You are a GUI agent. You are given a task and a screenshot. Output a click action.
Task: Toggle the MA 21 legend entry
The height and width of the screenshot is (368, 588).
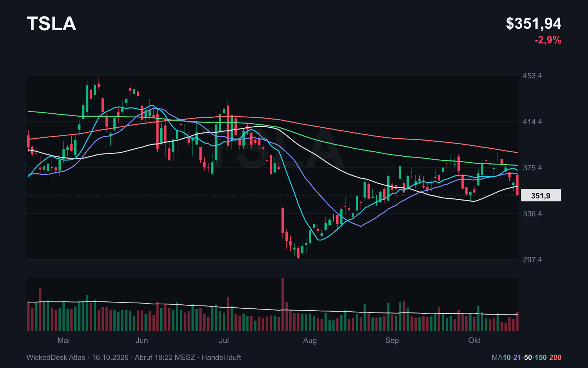point(517,357)
